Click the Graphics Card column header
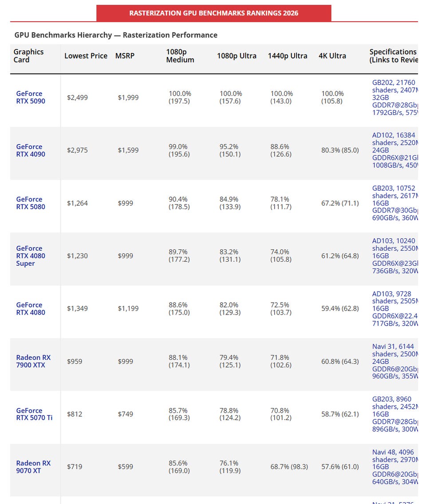This screenshot has width=426, height=504. coord(28,56)
